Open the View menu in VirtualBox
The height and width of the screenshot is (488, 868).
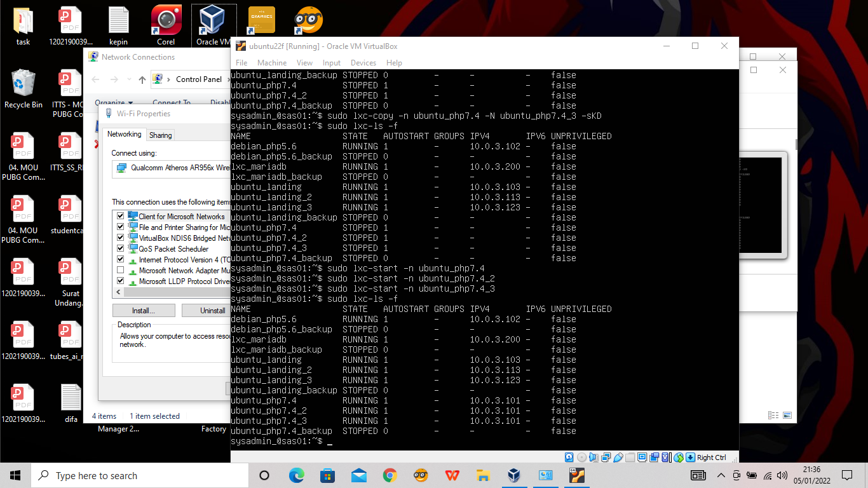tap(305, 63)
